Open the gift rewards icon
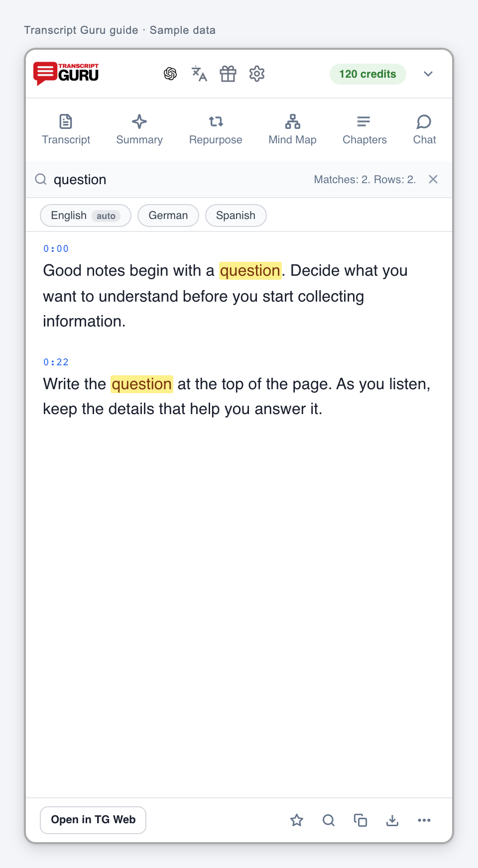 [x=228, y=74]
